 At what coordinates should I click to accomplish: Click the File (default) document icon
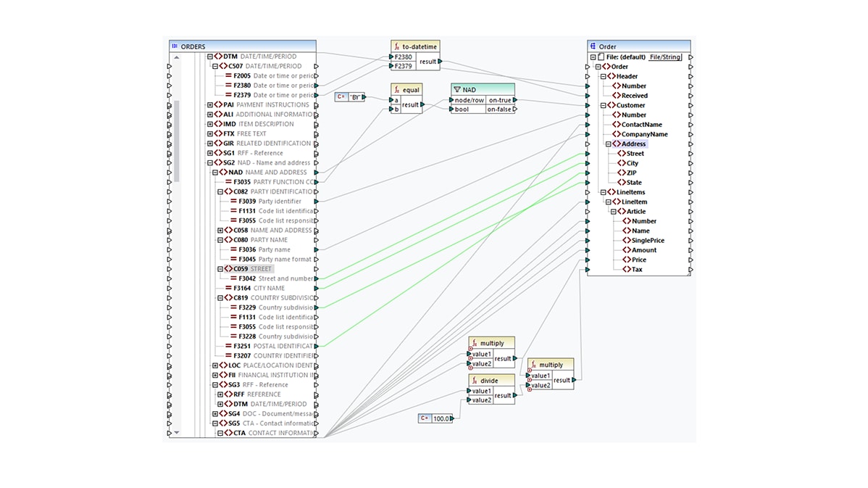[x=601, y=57]
